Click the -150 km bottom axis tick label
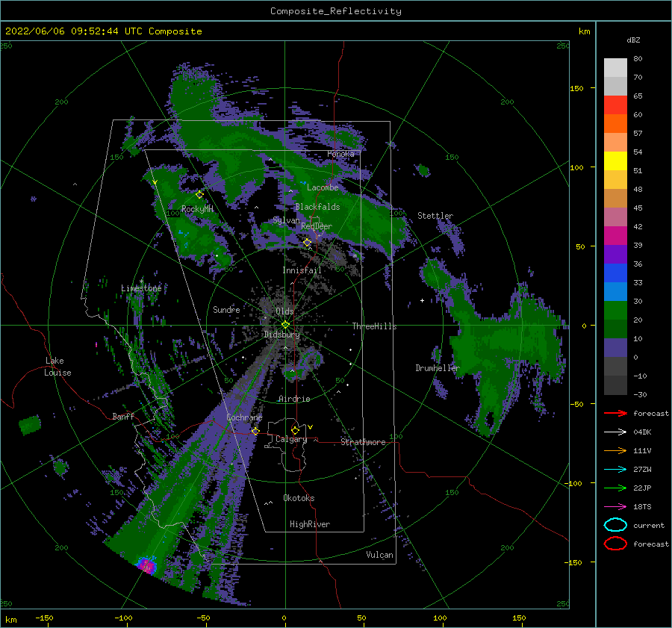The height and width of the screenshot is (628, 672). (x=44, y=618)
